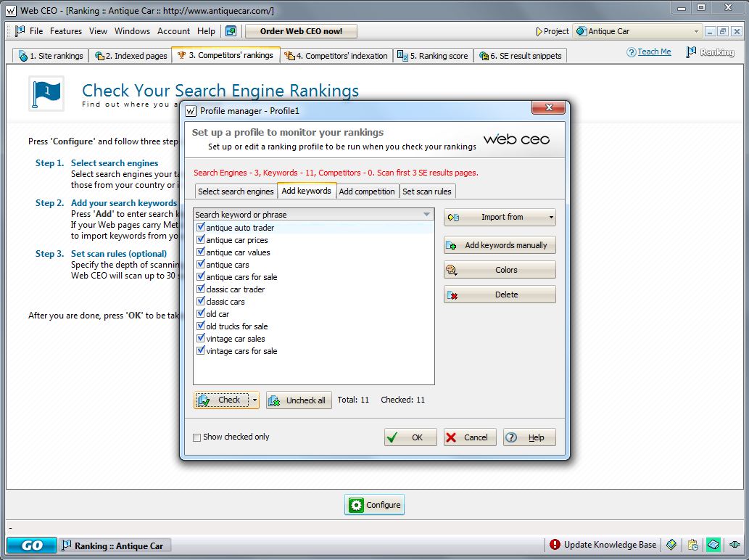Switch to the 'Add competition' tab
The height and width of the screenshot is (560, 749).
367,192
